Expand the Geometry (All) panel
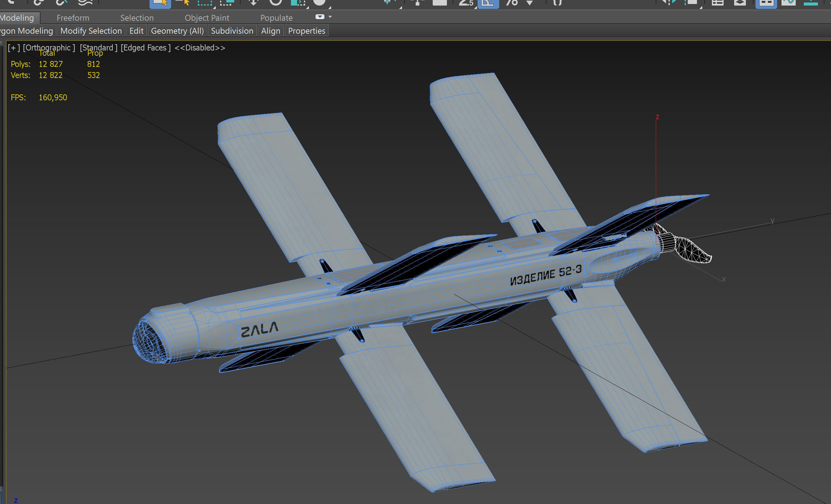Screen dimensions: 831x504 [x=177, y=31]
